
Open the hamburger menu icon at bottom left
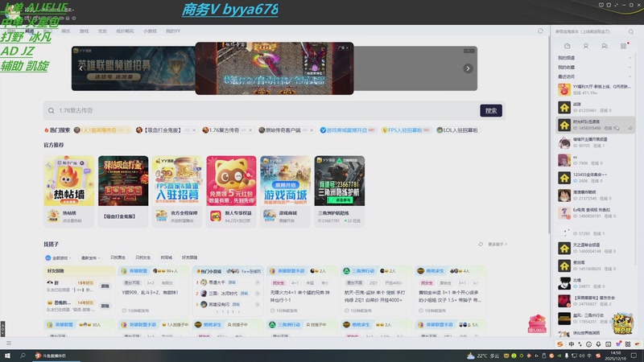click(x=9, y=343)
